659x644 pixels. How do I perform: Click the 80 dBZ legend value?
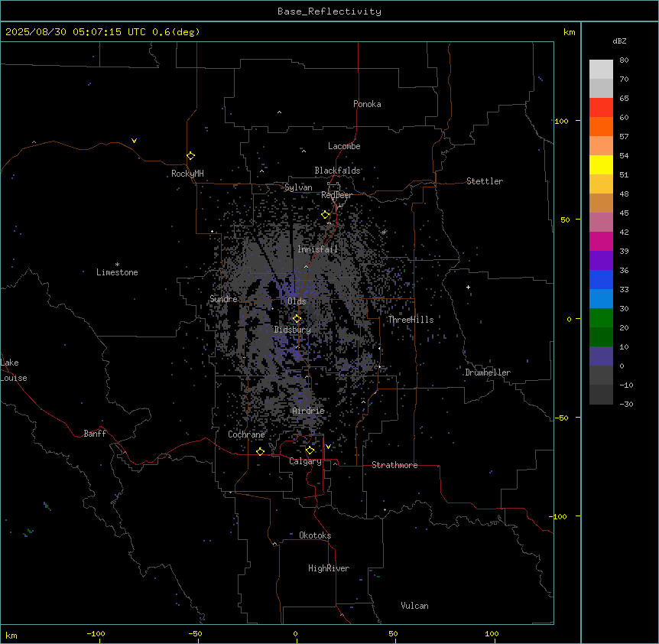(x=624, y=60)
